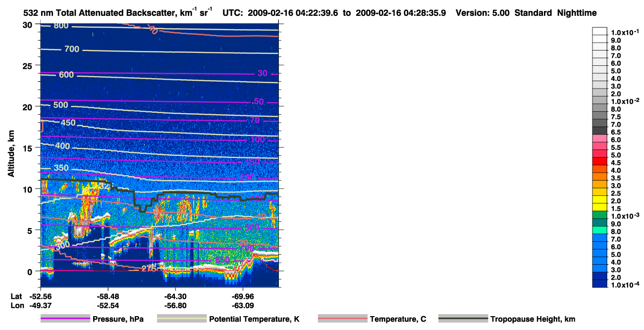This screenshot has height=330, width=644.
Task: Click the white 1.0x10-1 swatch at the colorbar top
Action: (x=599, y=31)
